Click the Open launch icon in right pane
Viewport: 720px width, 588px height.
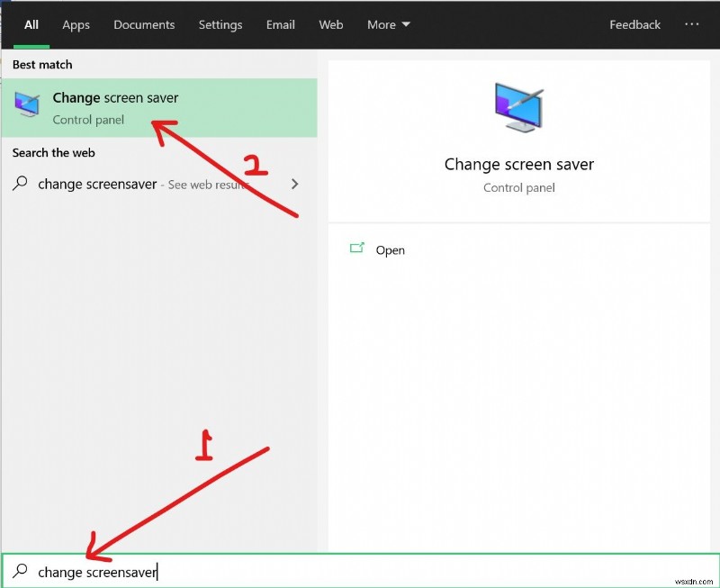(x=357, y=249)
